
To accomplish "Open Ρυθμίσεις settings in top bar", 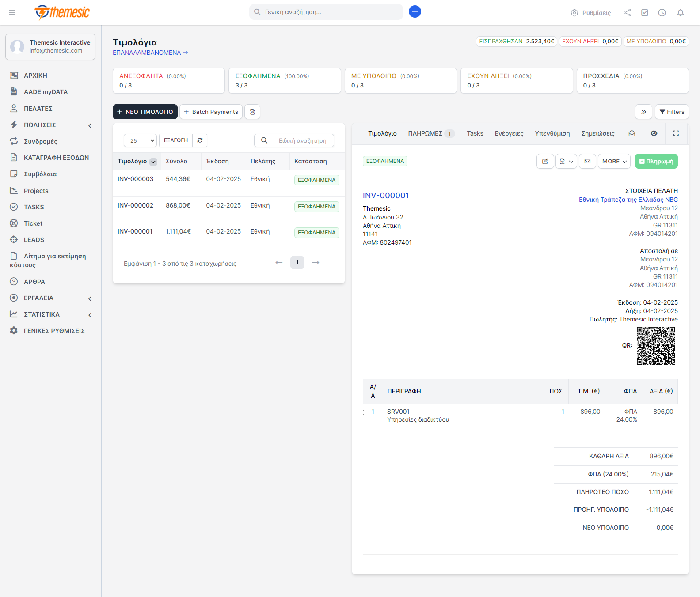I will (591, 13).
